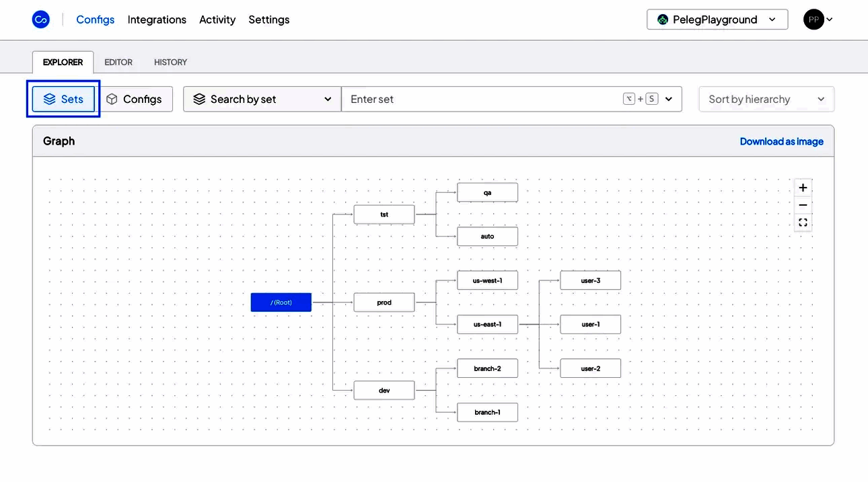This screenshot has width=868, height=482.
Task: Open the History tab
Action: point(170,62)
